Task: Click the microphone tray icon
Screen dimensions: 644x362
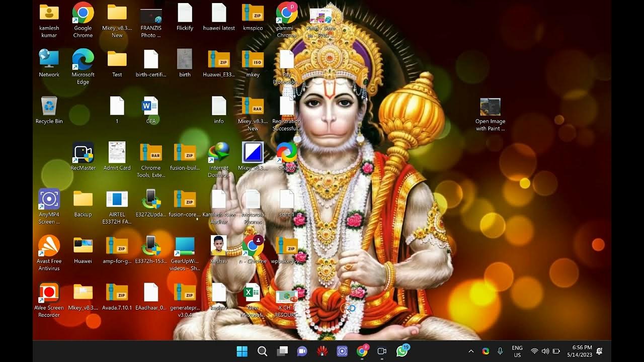Action: [500, 351]
